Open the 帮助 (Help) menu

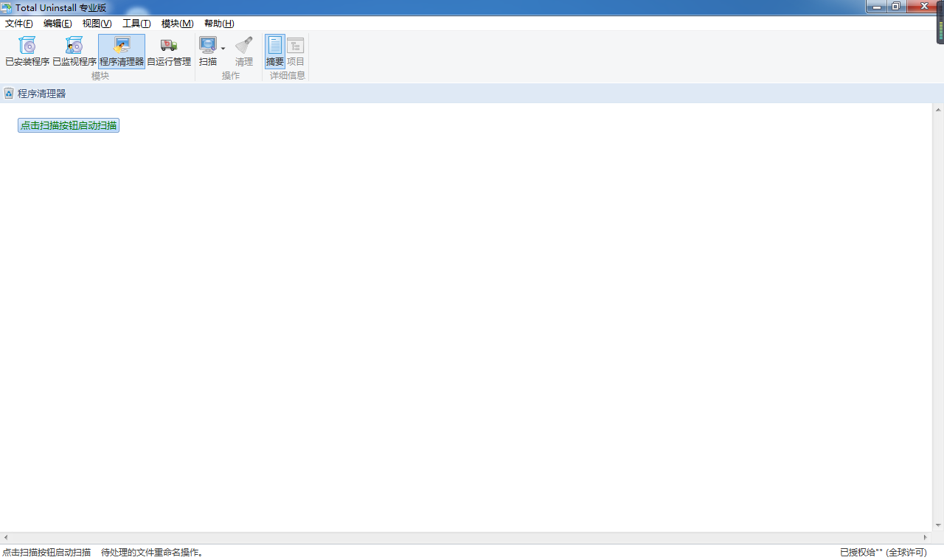[x=218, y=23]
